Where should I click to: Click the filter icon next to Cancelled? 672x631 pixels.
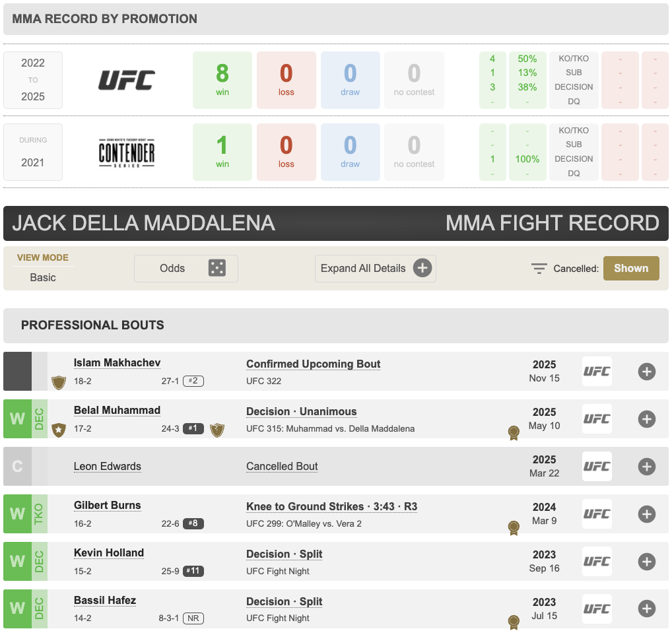click(539, 269)
